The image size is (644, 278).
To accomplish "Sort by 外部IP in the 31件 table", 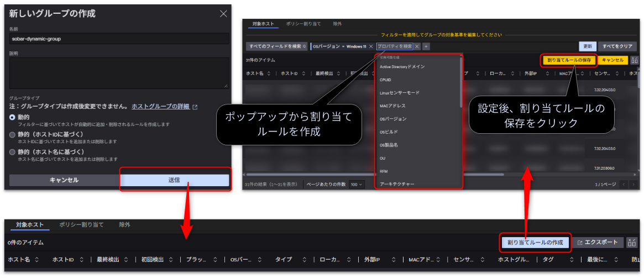I will click(547, 74).
